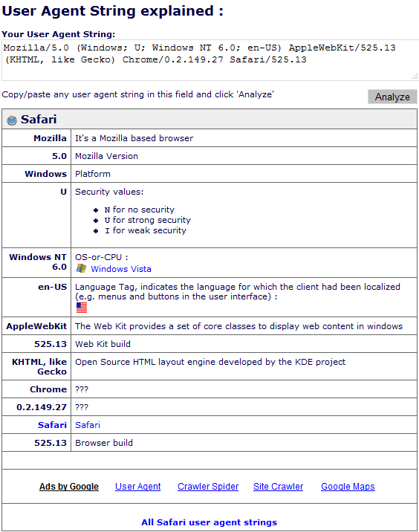Viewport: 419px width, 532px height.
Task: Click the 'Your User Agent String:' label
Action: (59, 34)
